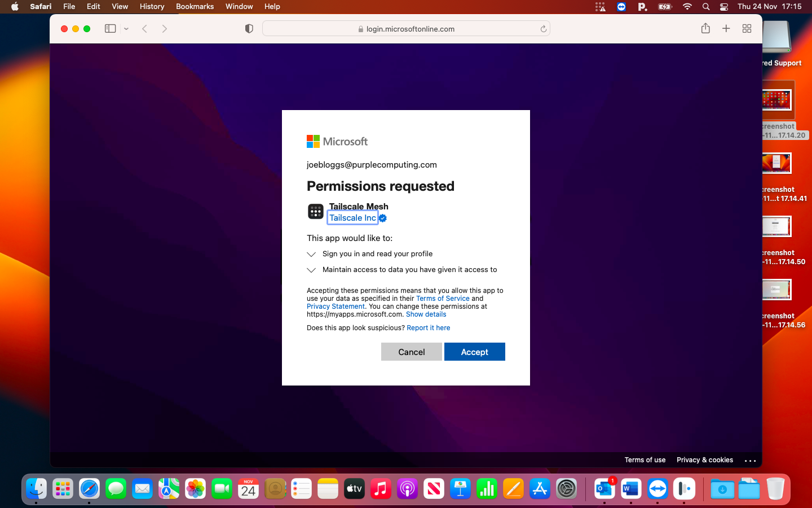Screen dimensions: 812x508
Task: Open the sidebar dropdown arrow in toolbar
Action: click(x=126, y=29)
